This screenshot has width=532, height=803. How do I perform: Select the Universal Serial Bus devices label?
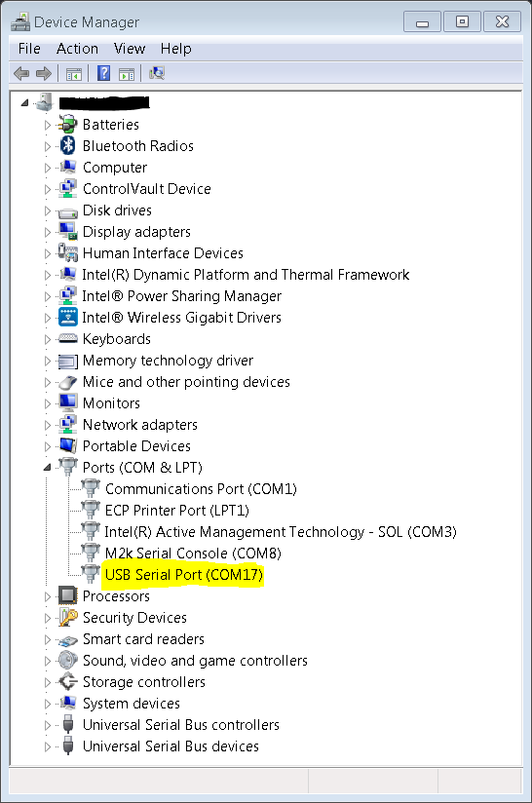(171, 746)
